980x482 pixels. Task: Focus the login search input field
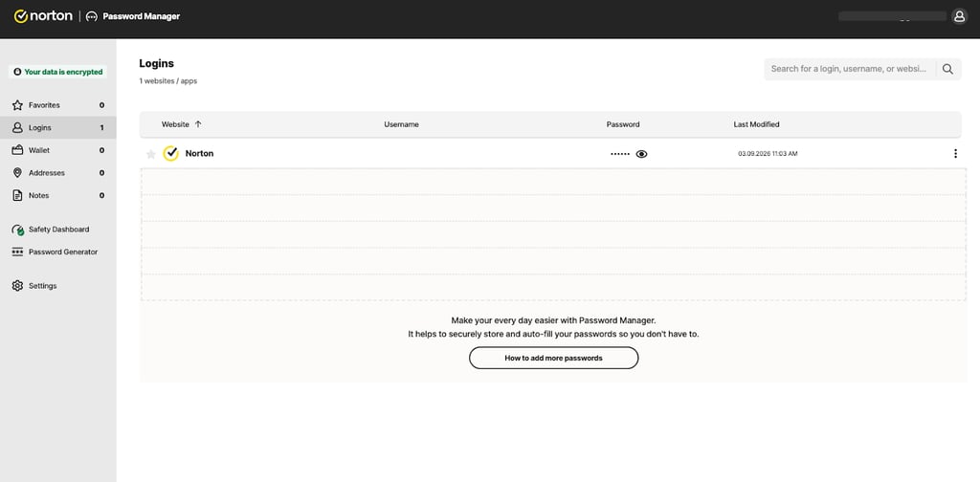[849, 69]
